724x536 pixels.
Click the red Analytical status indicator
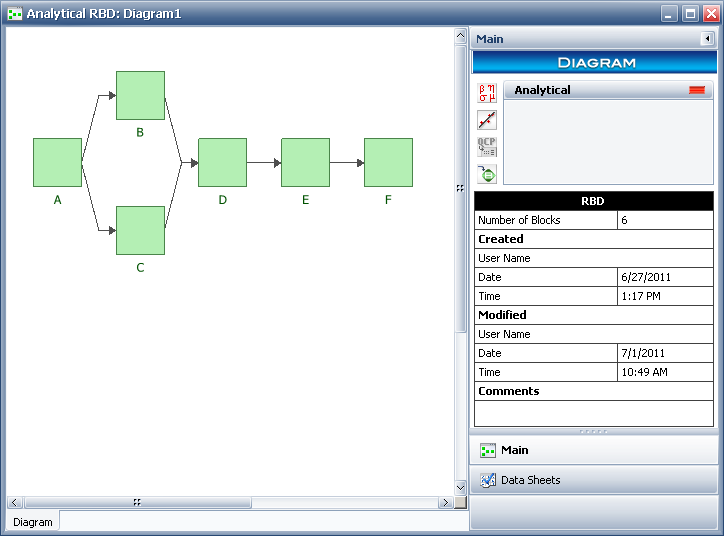(696, 90)
